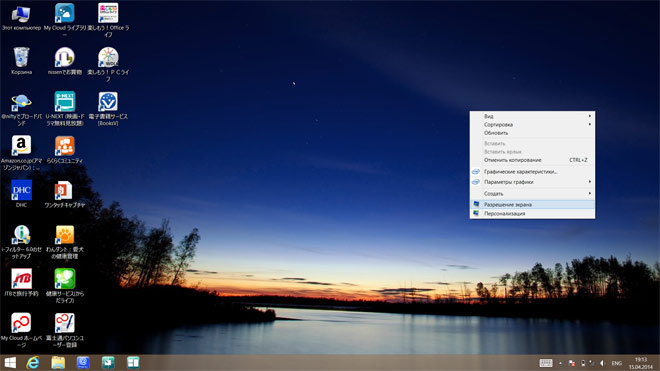The image size is (660, 371).
Task: Open the volume control in system tray
Action: click(x=602, y=363)
